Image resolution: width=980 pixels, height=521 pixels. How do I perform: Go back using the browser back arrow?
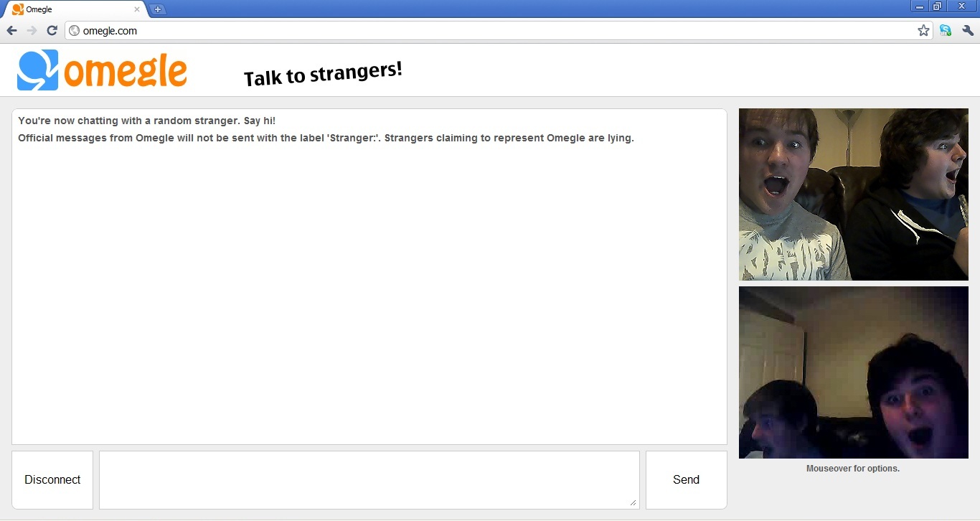click(11, 31)
